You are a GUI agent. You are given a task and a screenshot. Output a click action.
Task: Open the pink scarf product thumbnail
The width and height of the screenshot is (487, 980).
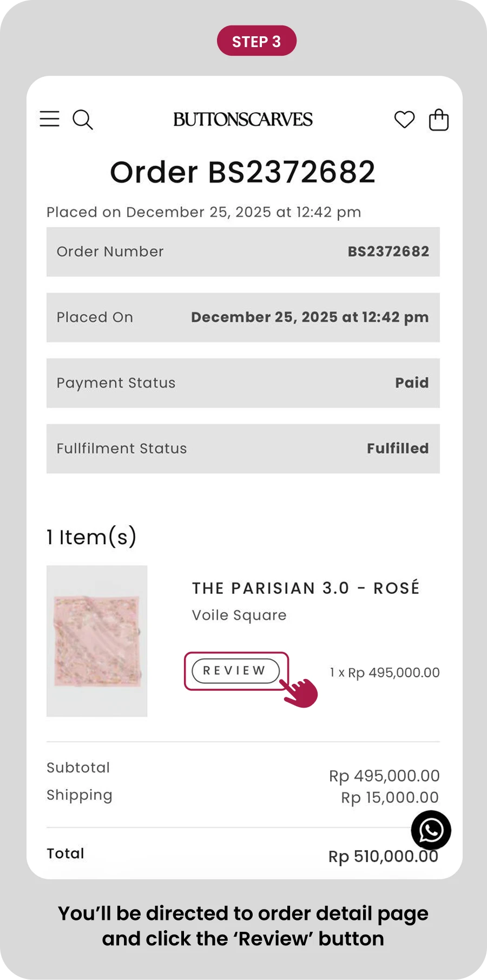(x=97, y=641)
